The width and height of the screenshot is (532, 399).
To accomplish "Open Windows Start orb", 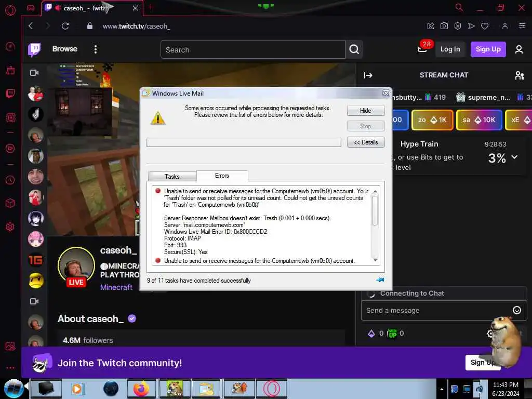I will click(14, 389).
